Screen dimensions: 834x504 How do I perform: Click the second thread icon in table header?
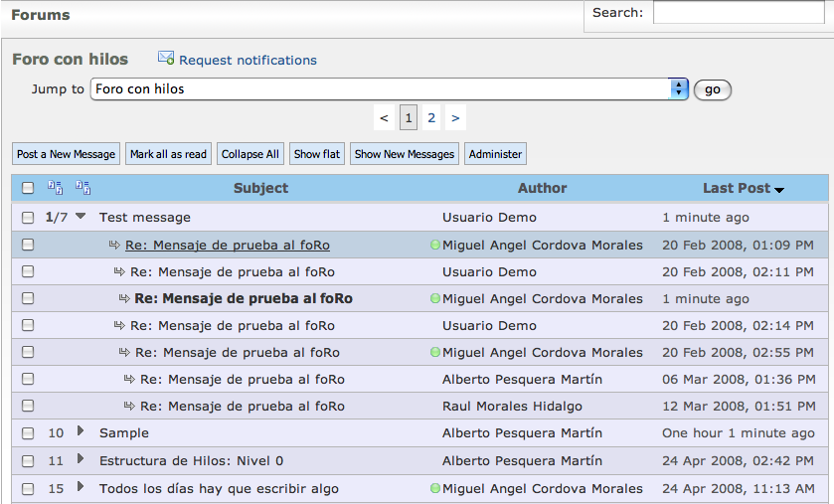(83, 188)
